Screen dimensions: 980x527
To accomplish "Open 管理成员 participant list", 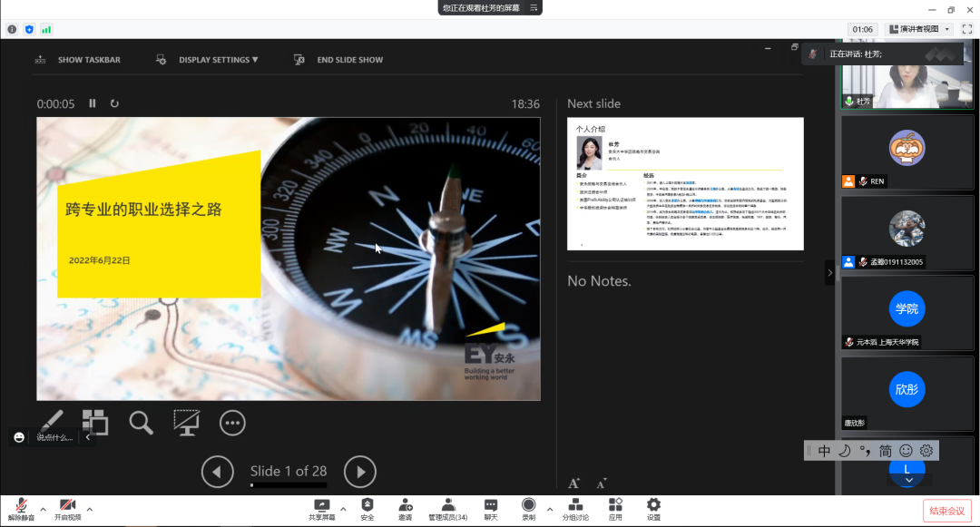I will (x=447, y=508).
